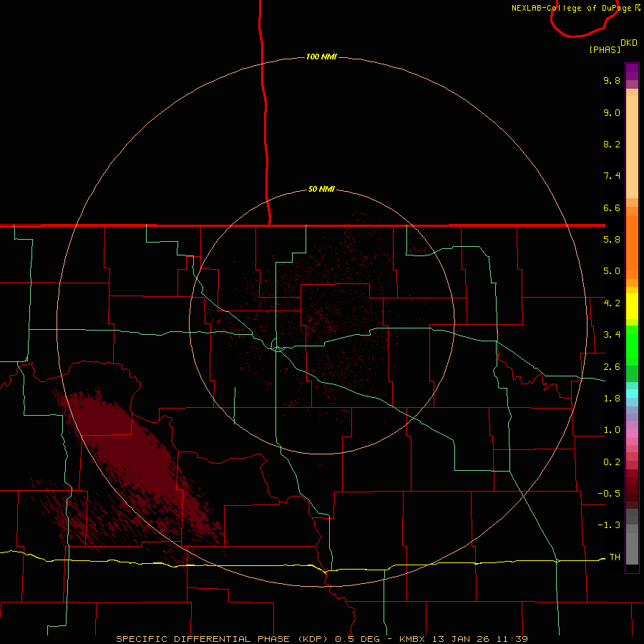
Task: Select the 2.6 legend value
Action: click(612, 367)
